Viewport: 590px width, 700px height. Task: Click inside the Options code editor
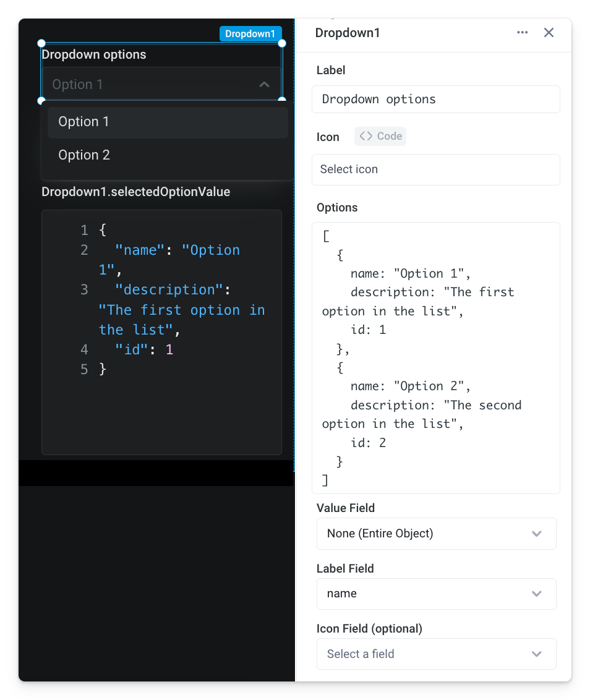pos(435,357)
